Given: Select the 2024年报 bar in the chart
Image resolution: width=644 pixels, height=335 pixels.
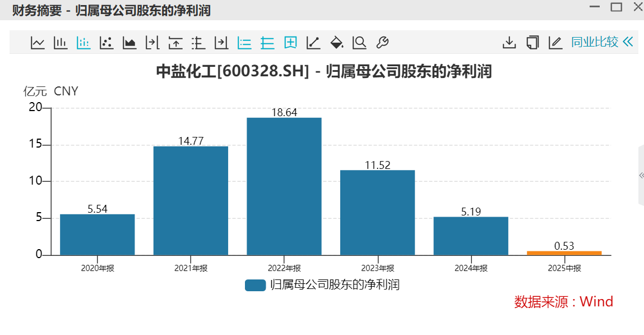Looking at the screenshot, I should 471,236.
